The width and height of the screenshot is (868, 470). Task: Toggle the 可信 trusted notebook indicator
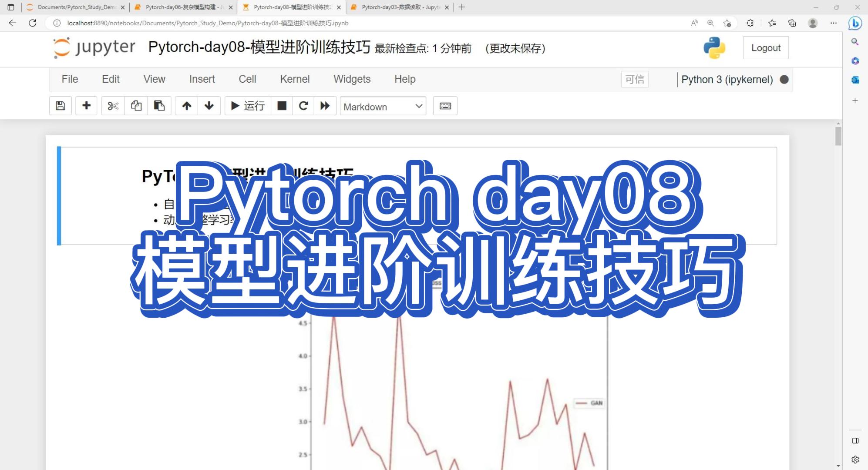[634, 80]
